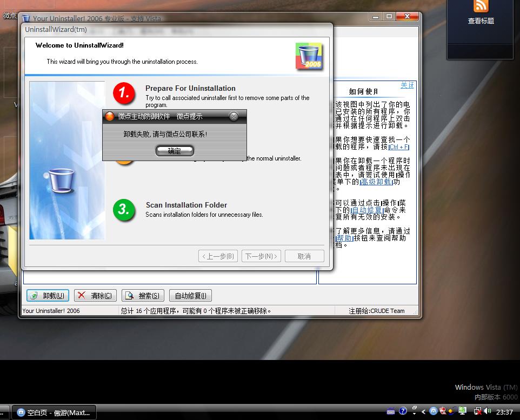Close the 微点提示 alert with its X
The image size is (520, 420).
[234, 116]
